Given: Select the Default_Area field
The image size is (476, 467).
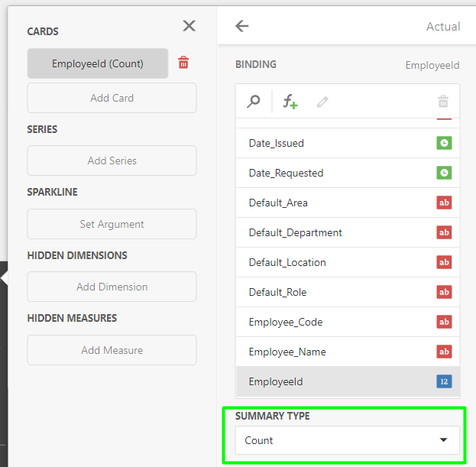Looking at the screenshot, I should [348, 203].
